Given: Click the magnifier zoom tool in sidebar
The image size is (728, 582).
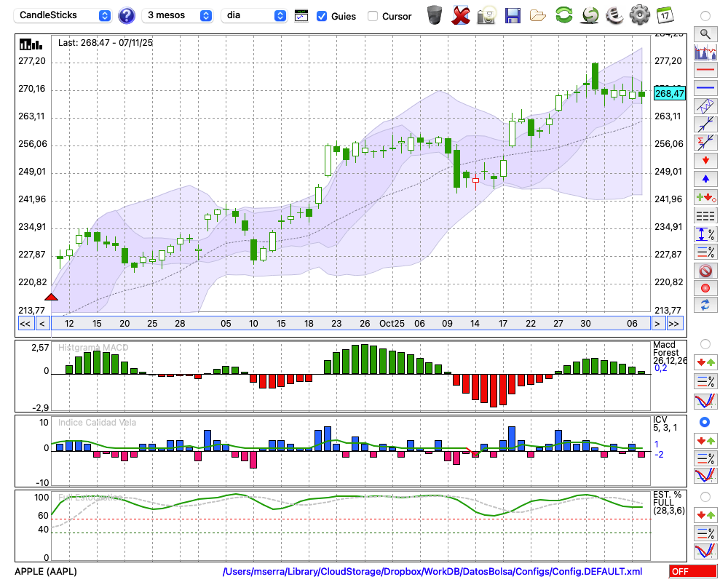Looking at the screenshot, I should (x=705, y=33).
